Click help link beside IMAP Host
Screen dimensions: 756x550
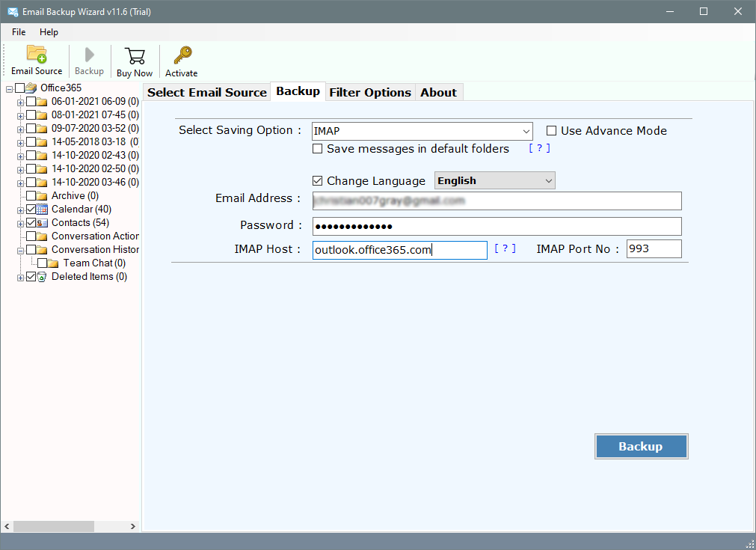[505, 248]
